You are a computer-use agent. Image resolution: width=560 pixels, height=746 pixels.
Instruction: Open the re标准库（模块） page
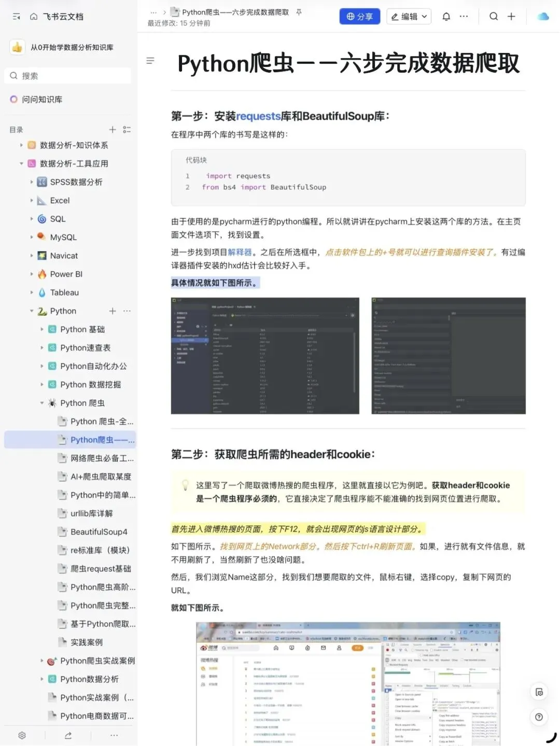[100, 550]
